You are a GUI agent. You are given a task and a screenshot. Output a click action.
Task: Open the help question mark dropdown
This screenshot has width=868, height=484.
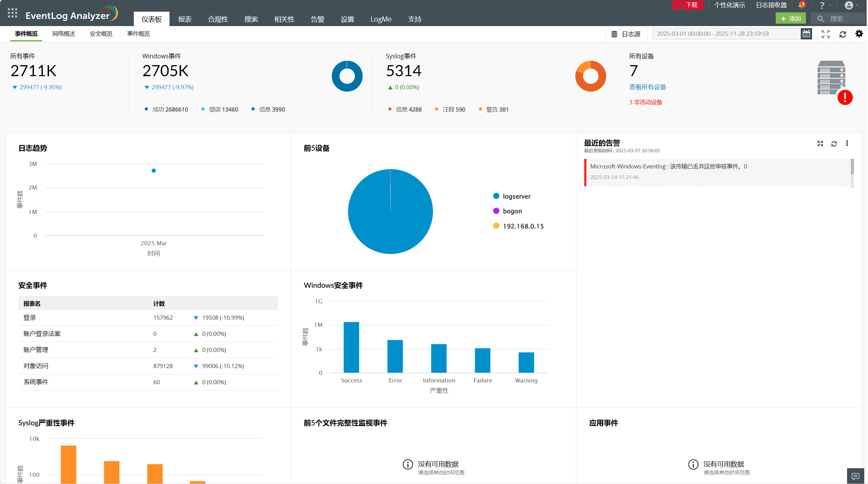click(x=822, y=5)
